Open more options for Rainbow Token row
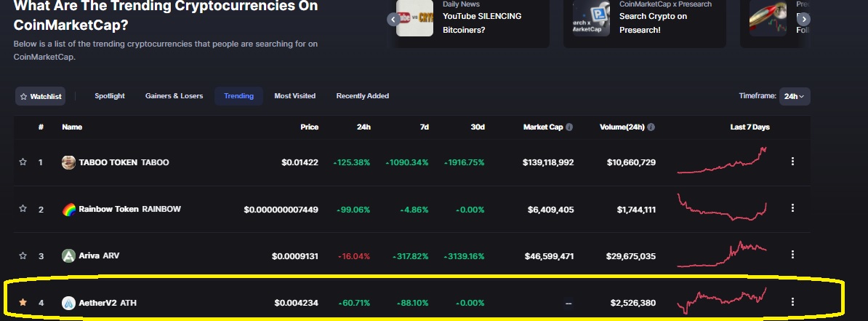Viewport: 868px width, 321px height. tap(792, 208)
